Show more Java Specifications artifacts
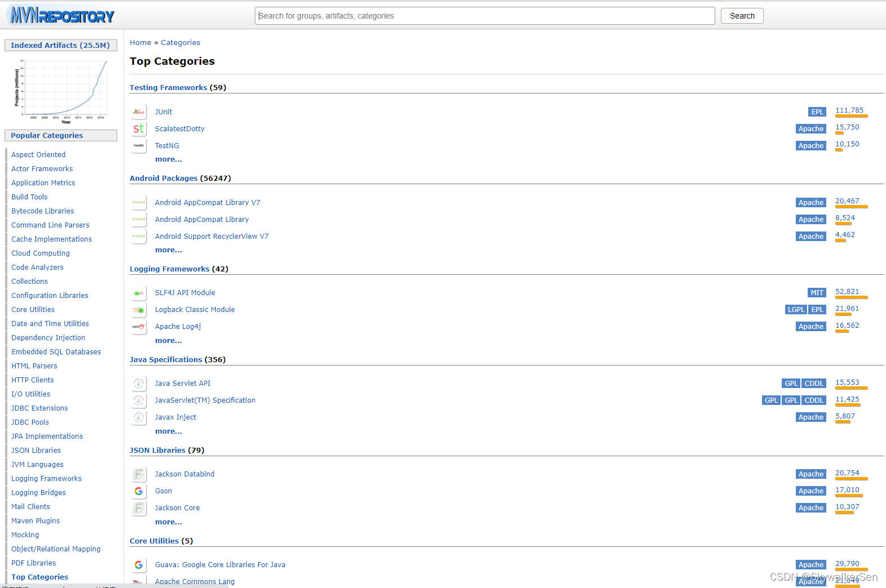Screen dimensions: 886x588 point(169,431)
